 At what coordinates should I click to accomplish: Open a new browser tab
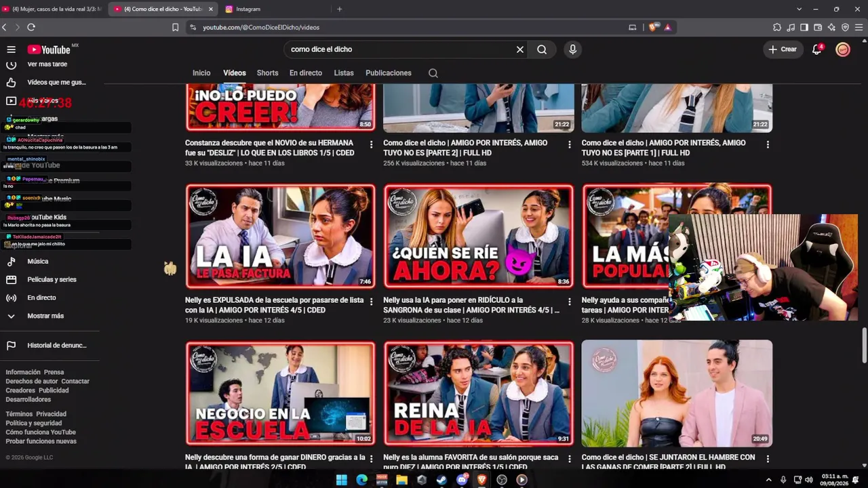[x=339, y=9]
